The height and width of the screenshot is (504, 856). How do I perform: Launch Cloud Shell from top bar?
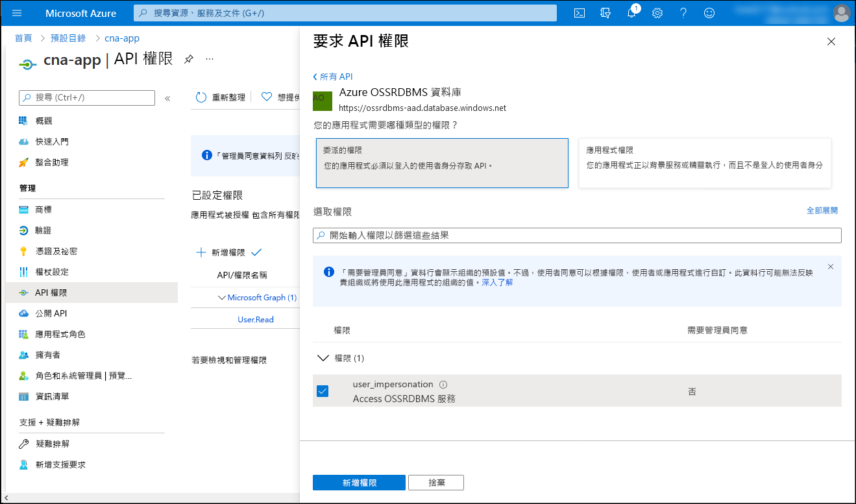tap(580, 13)
